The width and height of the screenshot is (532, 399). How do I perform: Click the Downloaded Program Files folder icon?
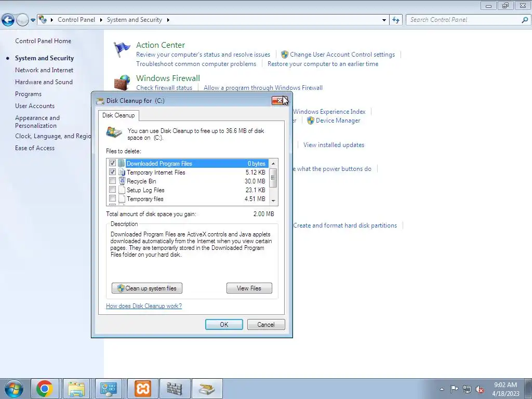pos(122,163)
